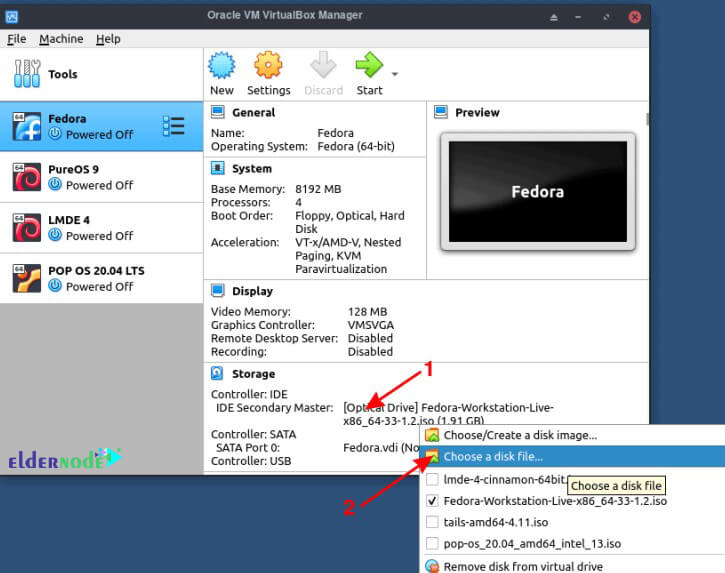Start the VM with green arrow

click(369, 65)
